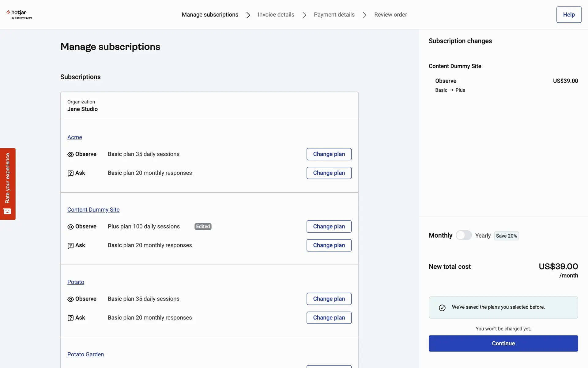Select the Yearly billing label
The image size is (588, 368).
483,236
